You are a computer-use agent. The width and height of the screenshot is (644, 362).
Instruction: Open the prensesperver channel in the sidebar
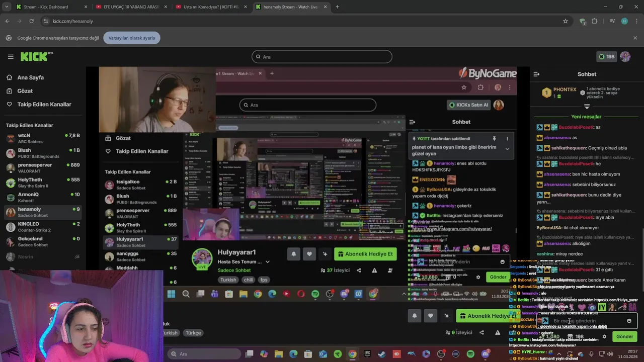43,168
